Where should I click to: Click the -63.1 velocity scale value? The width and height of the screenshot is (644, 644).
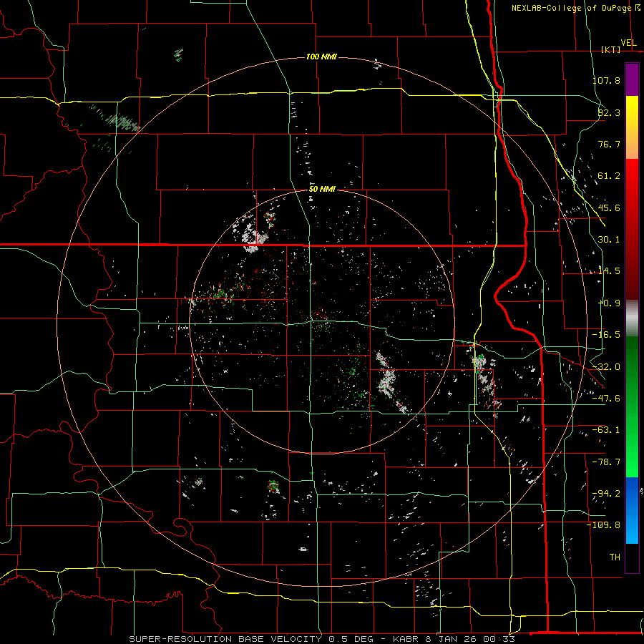click(606, 430)
